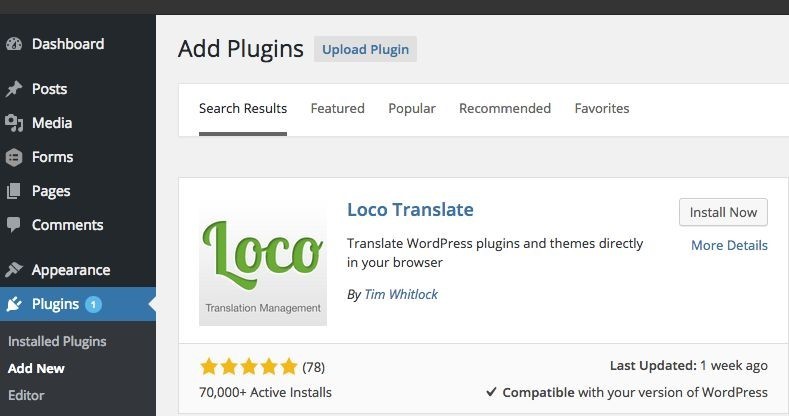Viewport: 789px width, 416px height.
Task: Install Loco Translate with Install Now
Action: click(723, 212)
